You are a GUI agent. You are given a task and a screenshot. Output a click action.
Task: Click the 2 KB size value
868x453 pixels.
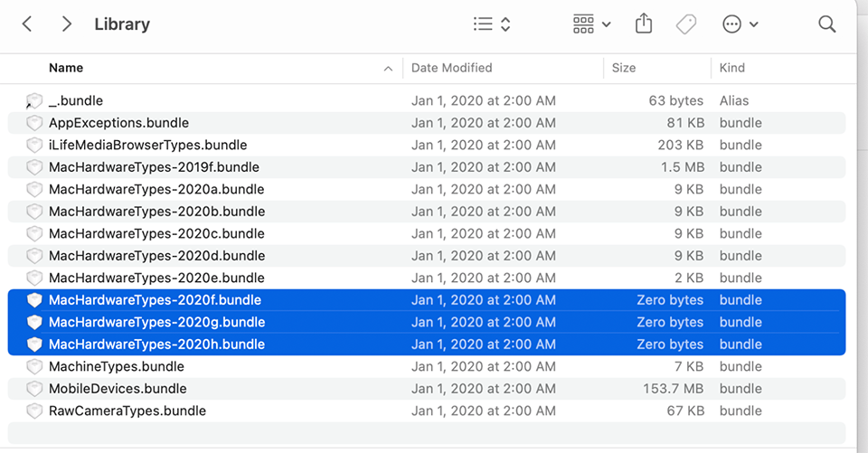689,278
